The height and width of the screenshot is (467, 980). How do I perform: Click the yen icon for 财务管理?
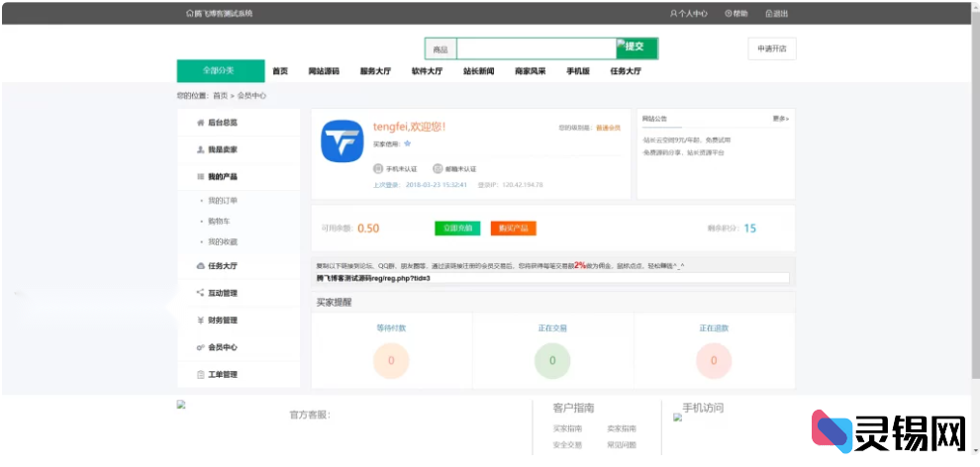[200, 321]
